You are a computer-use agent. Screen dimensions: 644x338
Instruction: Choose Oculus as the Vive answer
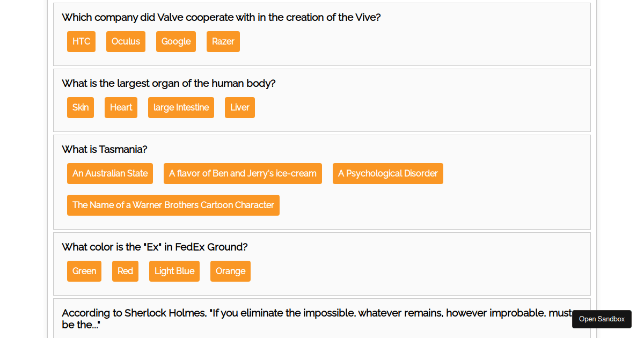click(126, 41)
